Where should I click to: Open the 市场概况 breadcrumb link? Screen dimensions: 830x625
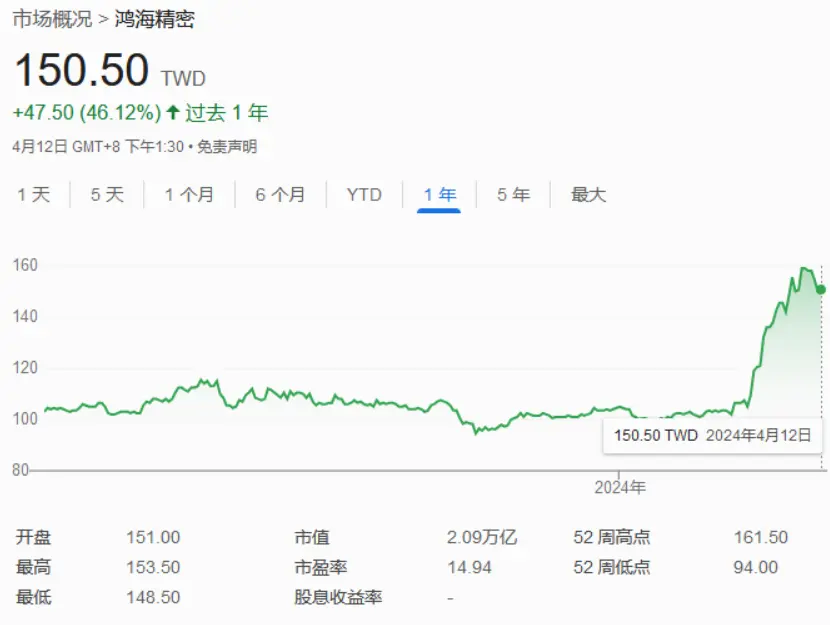pyautogui.click(x=52, y=19)
